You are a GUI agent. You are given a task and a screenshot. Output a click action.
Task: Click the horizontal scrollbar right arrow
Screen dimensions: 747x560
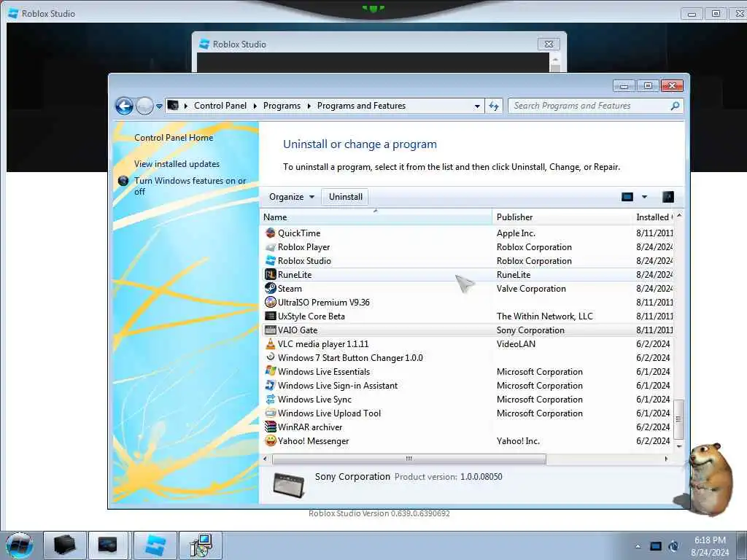pos(666,459)
